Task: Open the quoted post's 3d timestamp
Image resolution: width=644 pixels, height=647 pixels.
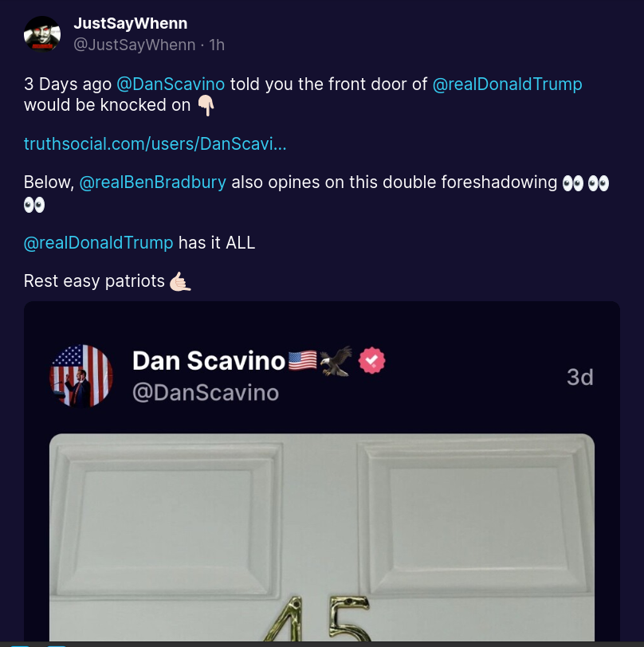Action: click(580, 377)
